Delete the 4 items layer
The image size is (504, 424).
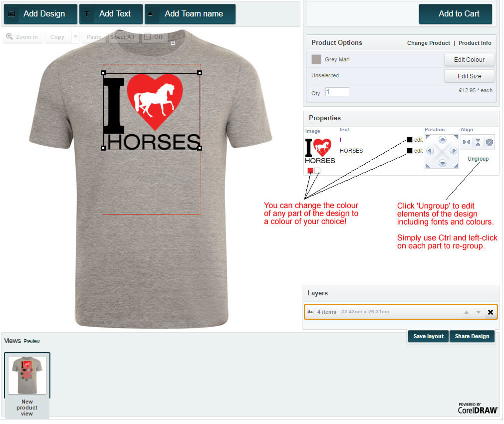(491, 312)
